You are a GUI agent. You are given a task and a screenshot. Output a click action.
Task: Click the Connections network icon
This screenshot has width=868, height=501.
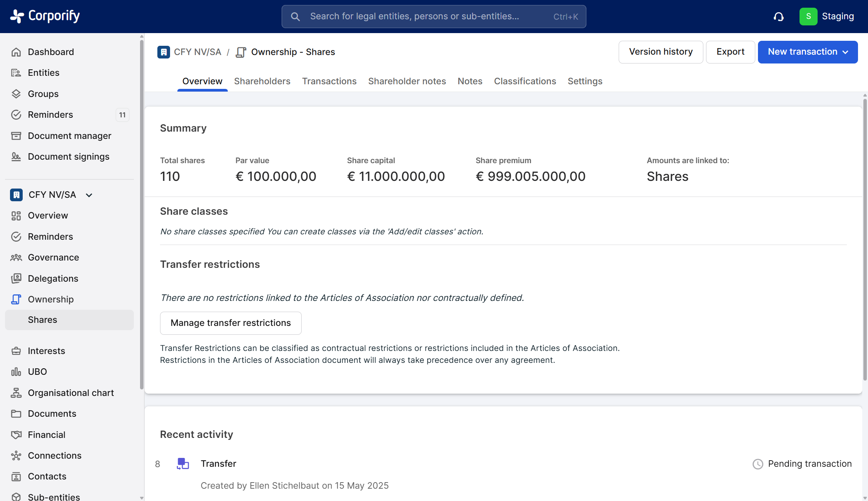tap(16, 456)
